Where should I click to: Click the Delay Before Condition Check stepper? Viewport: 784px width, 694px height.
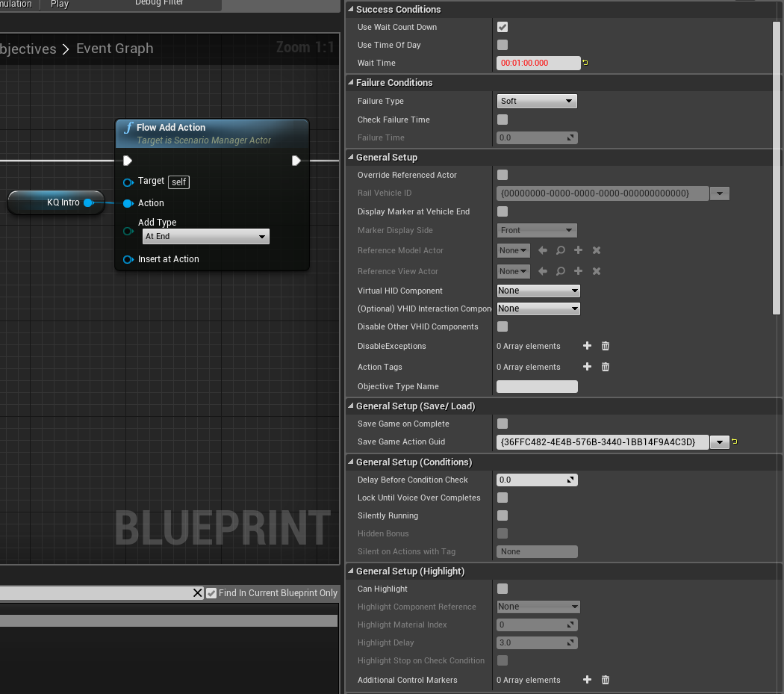(x=570, y=480)
